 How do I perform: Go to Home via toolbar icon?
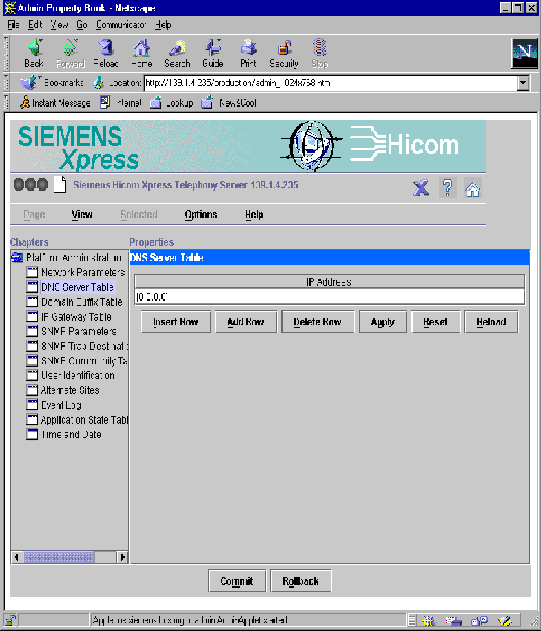(142, 47)
